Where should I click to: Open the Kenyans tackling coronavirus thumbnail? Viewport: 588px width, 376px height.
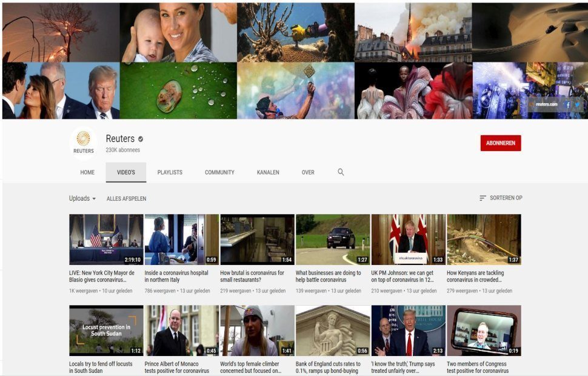click(x=484, y=240)
